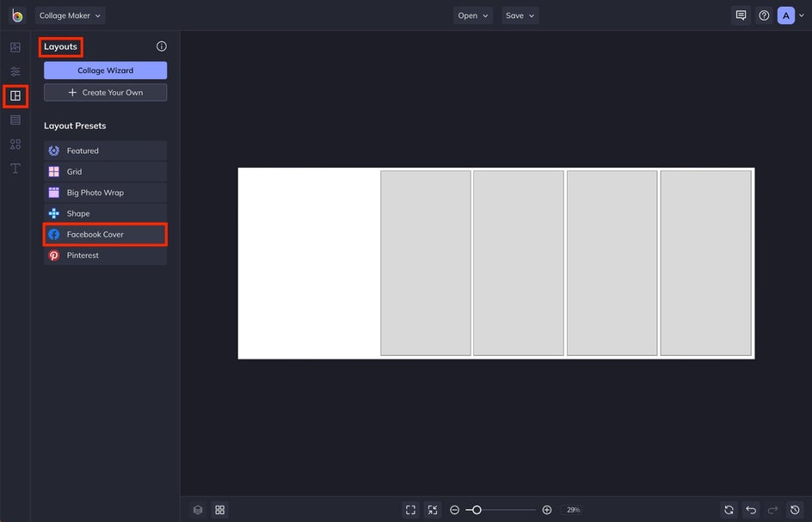Expand the Save dropdown
This screenshot has height=522, width=812.
coord(520,15)
